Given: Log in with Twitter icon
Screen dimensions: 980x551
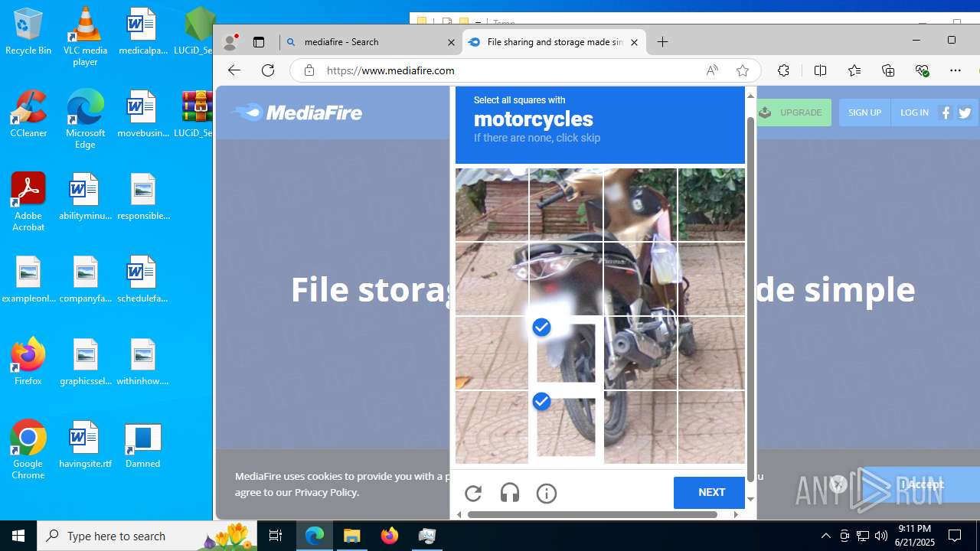Looking at the screenshot, I should (x=965, y=112).
